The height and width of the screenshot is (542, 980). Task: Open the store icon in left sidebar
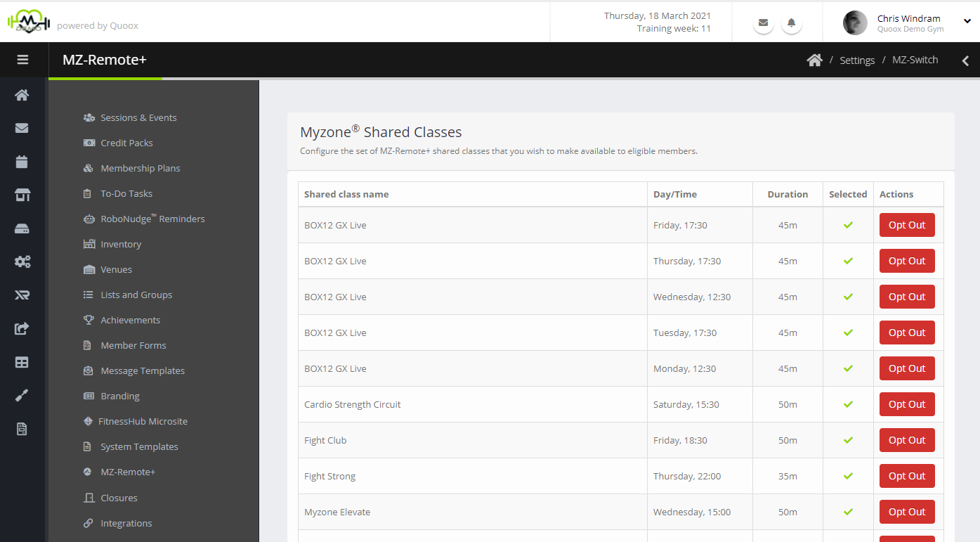click(x=22, y=195)
